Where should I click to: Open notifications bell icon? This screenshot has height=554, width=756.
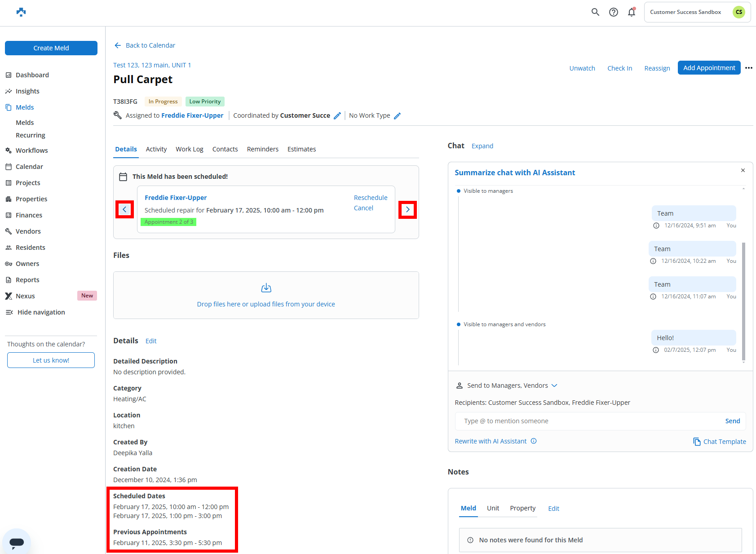click(x=632, y=12)
